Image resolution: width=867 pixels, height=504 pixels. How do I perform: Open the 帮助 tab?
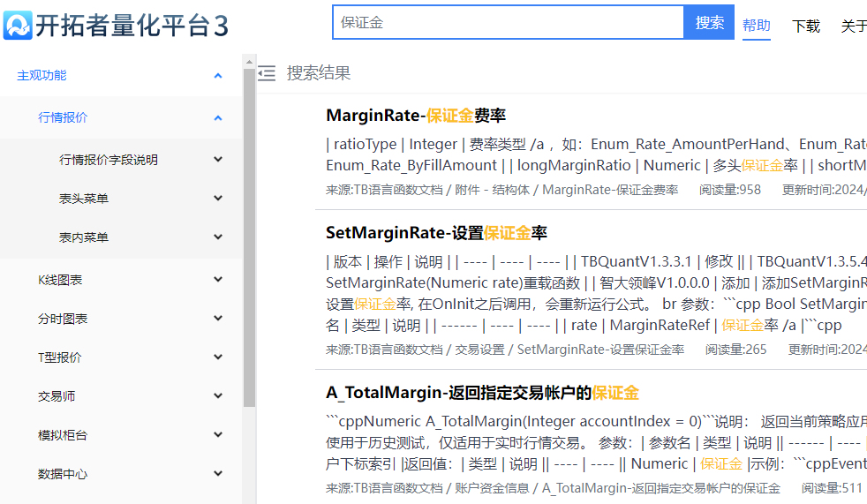757,25
